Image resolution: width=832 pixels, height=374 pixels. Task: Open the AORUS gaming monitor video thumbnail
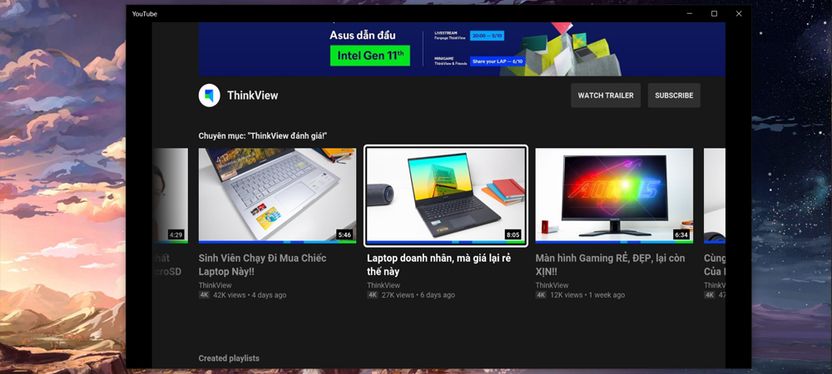point(614,196)
